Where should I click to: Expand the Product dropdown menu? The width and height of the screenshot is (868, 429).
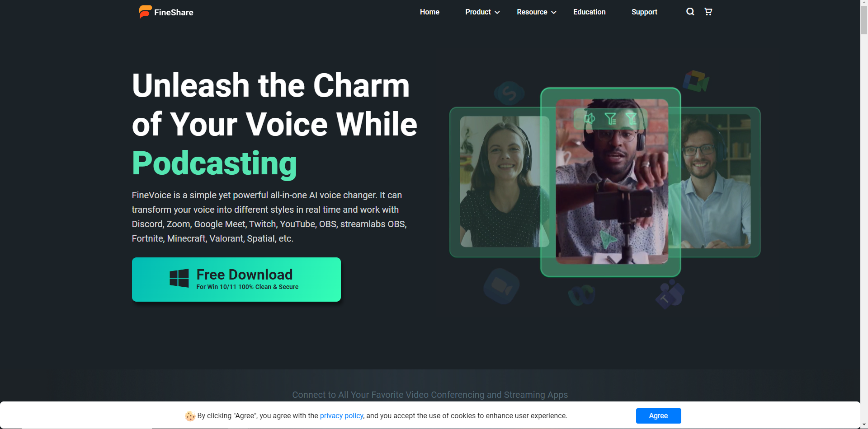[482, 12]
